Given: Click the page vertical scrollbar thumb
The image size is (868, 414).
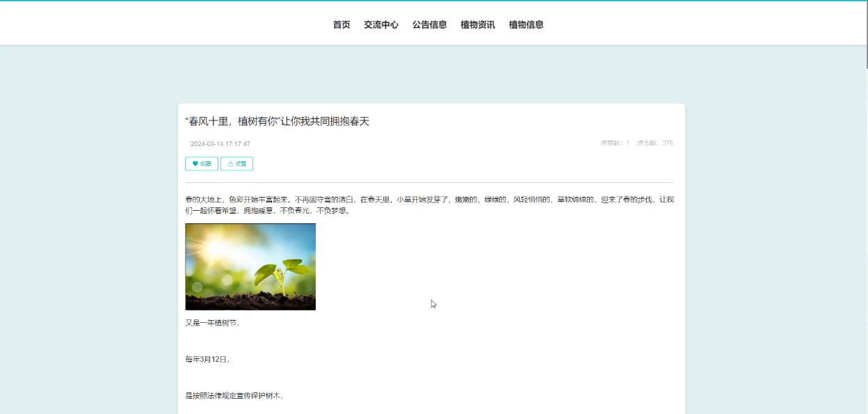Looking at the screenshot, I should [x=866, y=35].
